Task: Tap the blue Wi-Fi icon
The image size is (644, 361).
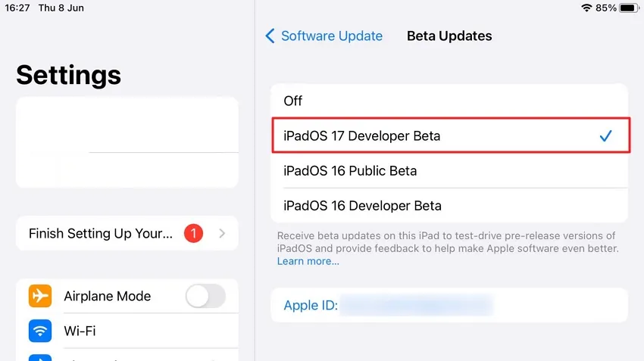Action: (x=40, y=331)
